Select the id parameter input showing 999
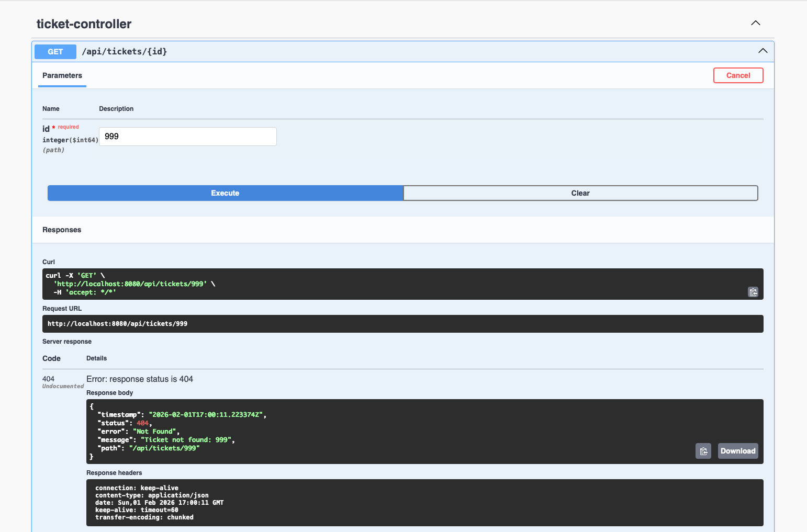 tap(187, 136)
